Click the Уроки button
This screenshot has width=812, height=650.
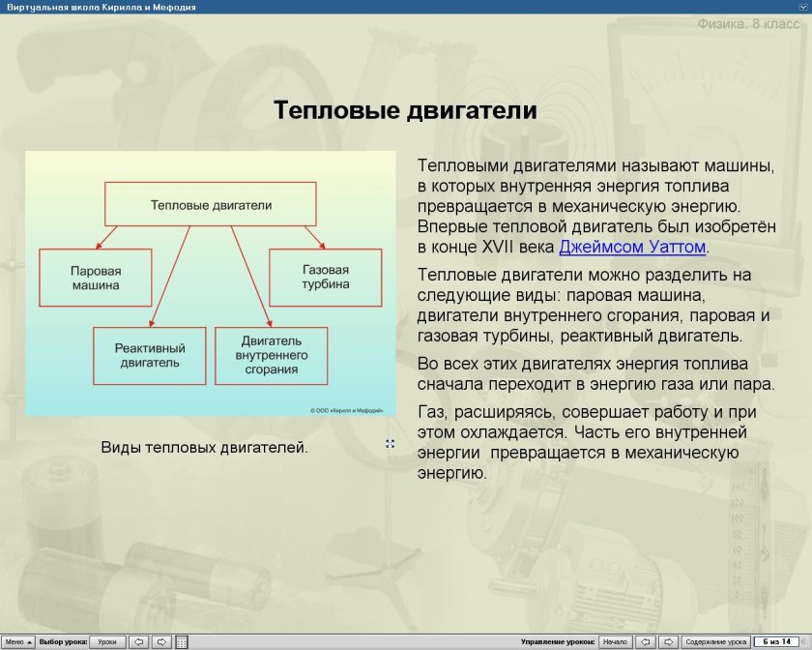(109, 639)
